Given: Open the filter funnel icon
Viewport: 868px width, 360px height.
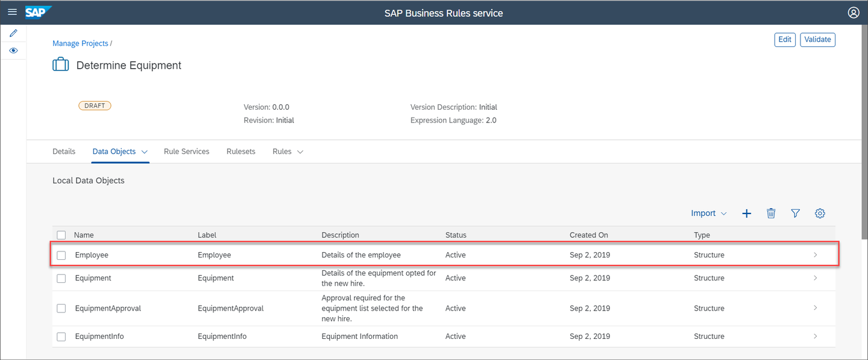Looking at the screenshot, I should pyautogui.click(x=796, y=213).
